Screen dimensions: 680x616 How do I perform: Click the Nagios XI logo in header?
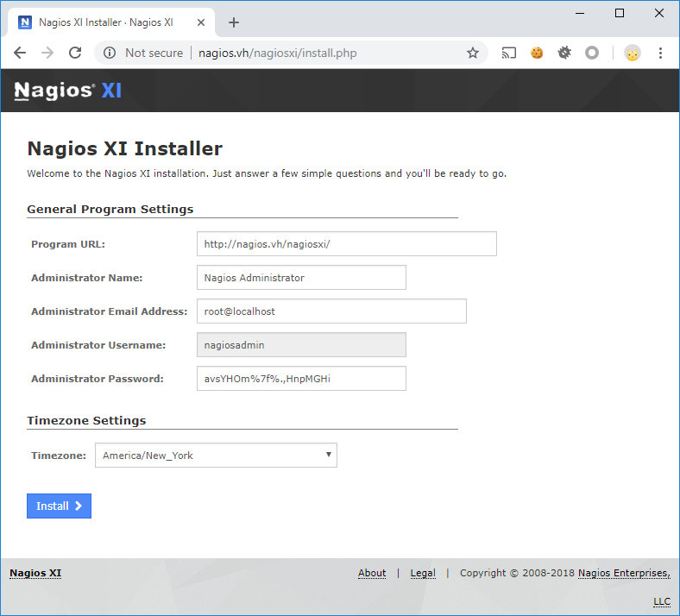(x=67, y=91)
